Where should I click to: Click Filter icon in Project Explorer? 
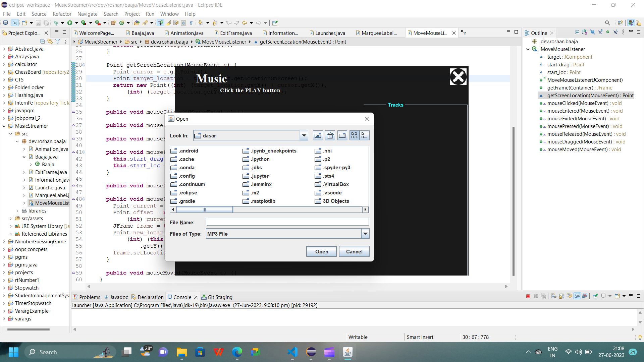(x=58, y=41)
